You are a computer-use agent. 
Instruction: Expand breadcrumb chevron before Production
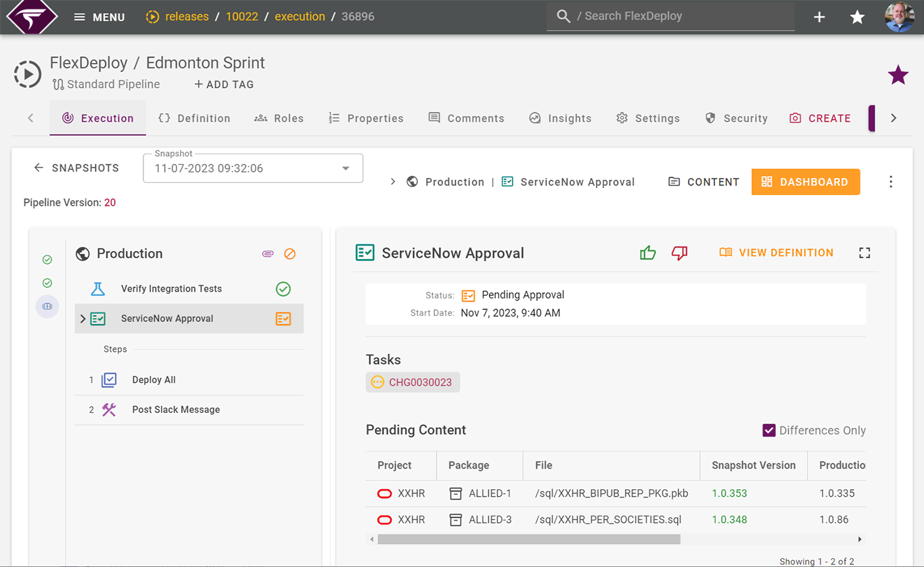click(x=392, y=181)
